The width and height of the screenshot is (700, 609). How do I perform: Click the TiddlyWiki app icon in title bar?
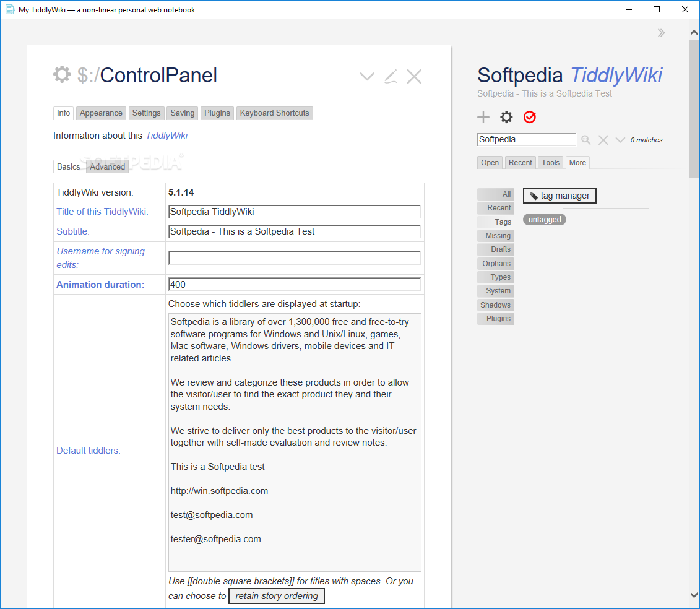click(x=10, y=9)
